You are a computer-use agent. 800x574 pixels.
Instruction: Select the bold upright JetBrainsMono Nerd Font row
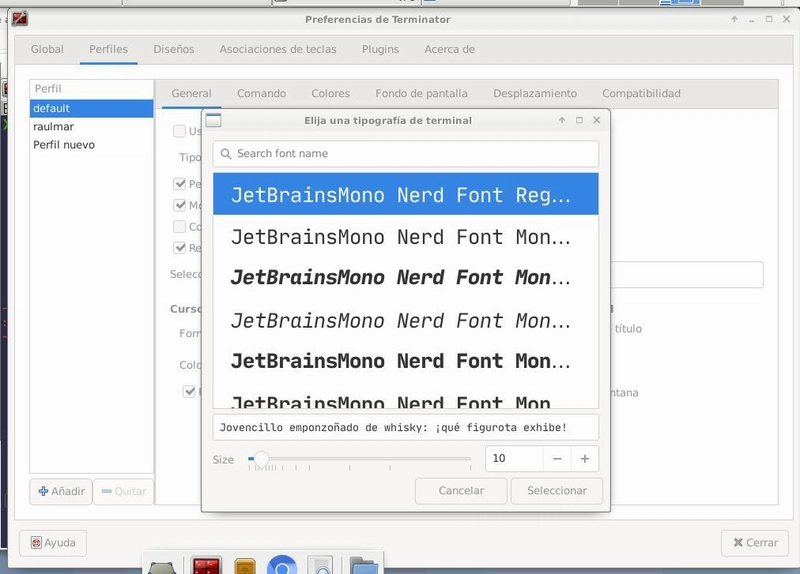tap(406, 361)
